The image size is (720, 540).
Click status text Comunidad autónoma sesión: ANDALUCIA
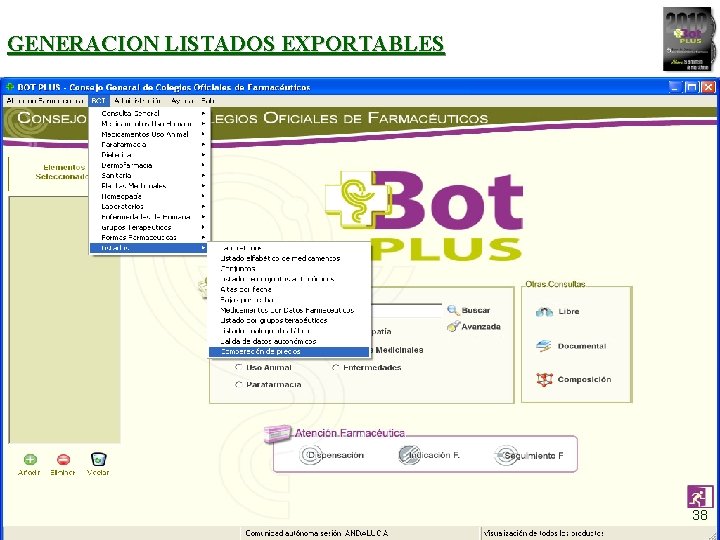point(317,533)
